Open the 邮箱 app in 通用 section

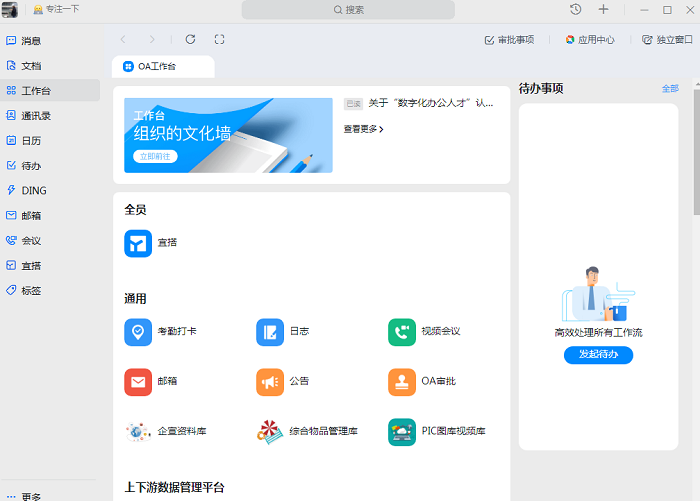[138, 382]
